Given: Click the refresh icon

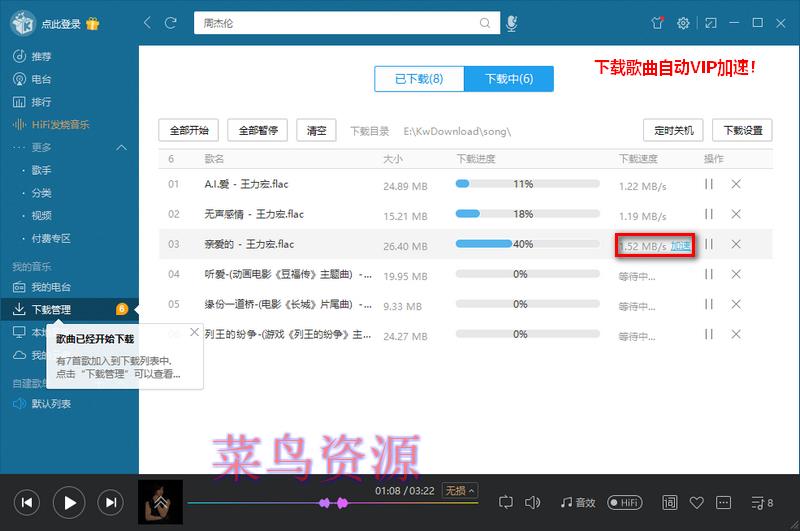Looking at the screenshot, I should [170, 22].
